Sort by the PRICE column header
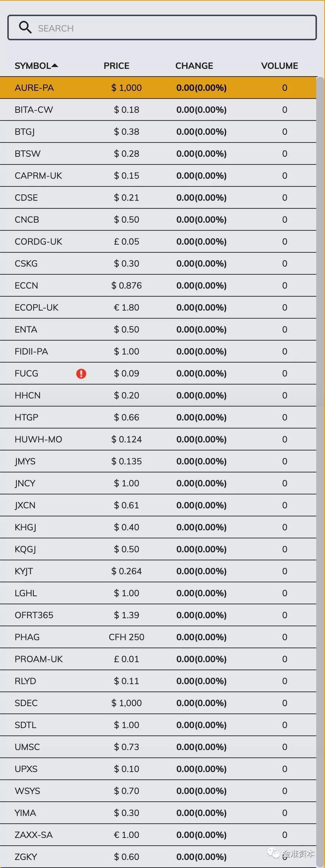 tap(116, 66)
